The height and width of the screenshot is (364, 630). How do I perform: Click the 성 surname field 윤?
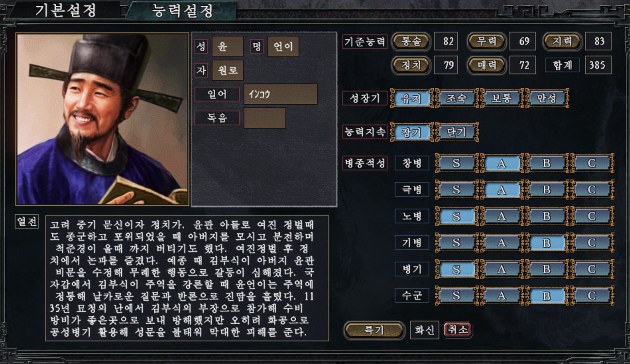pos(227,46)
